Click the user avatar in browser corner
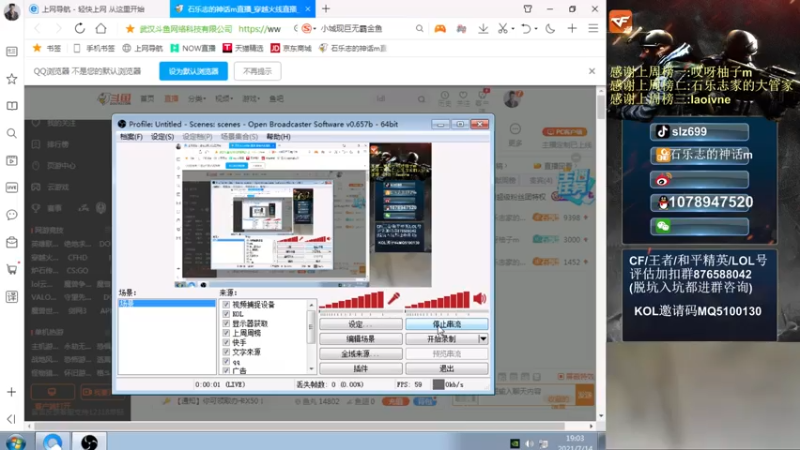The height and width of the screenshot is (450, 800). (11, 11)
